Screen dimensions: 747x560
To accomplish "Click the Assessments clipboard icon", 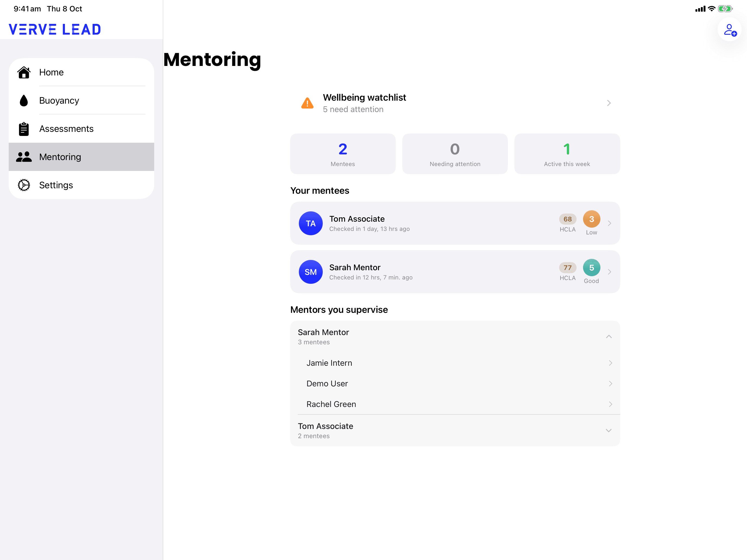I will (x=24, y=129).
